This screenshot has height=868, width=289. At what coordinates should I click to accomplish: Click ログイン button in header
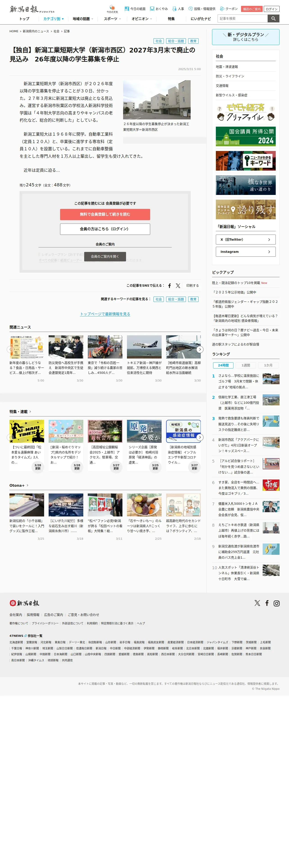point(271,9)
